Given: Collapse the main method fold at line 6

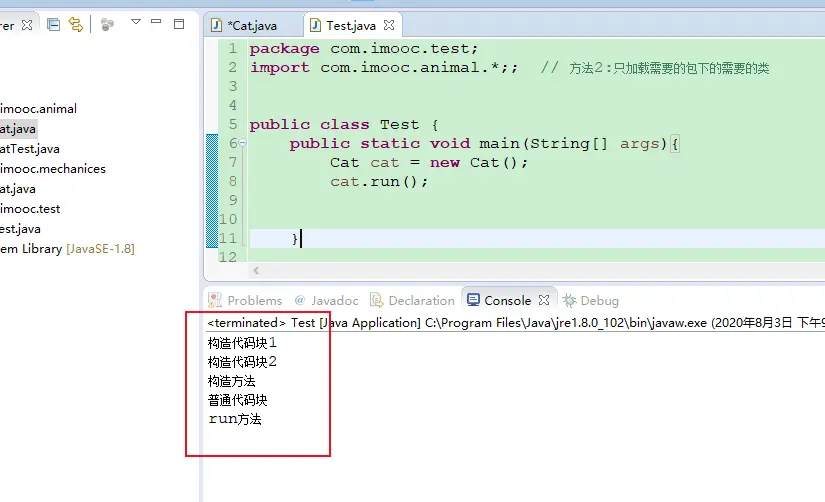Looking at the screenshot, I should click(243, 143).
